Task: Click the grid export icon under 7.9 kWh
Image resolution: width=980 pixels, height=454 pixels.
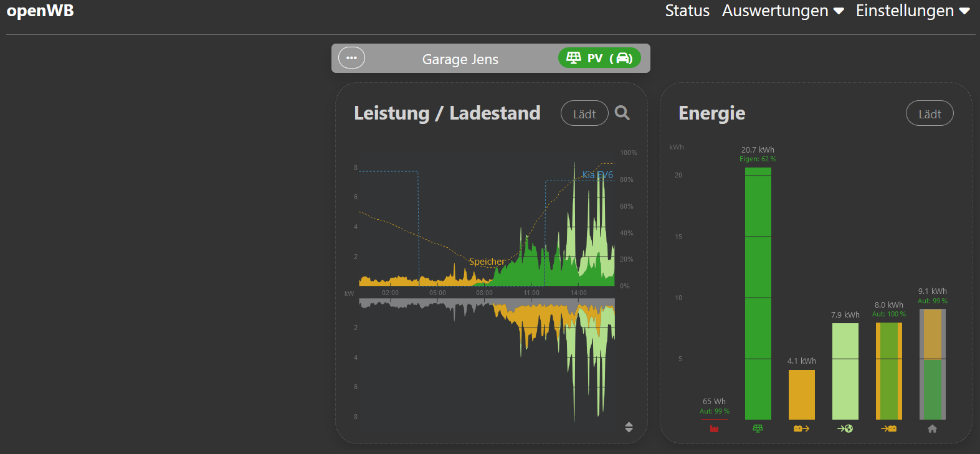Action: click(x=845, y=428)
